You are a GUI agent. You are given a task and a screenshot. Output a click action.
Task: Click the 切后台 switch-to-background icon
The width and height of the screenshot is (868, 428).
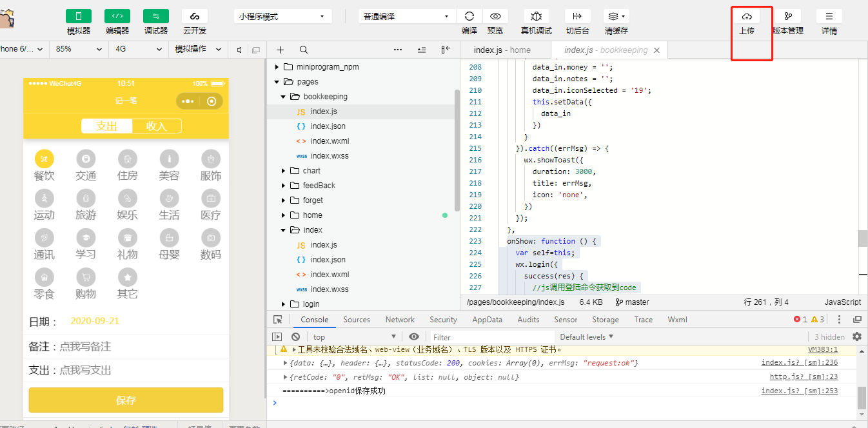click(577, 16)
